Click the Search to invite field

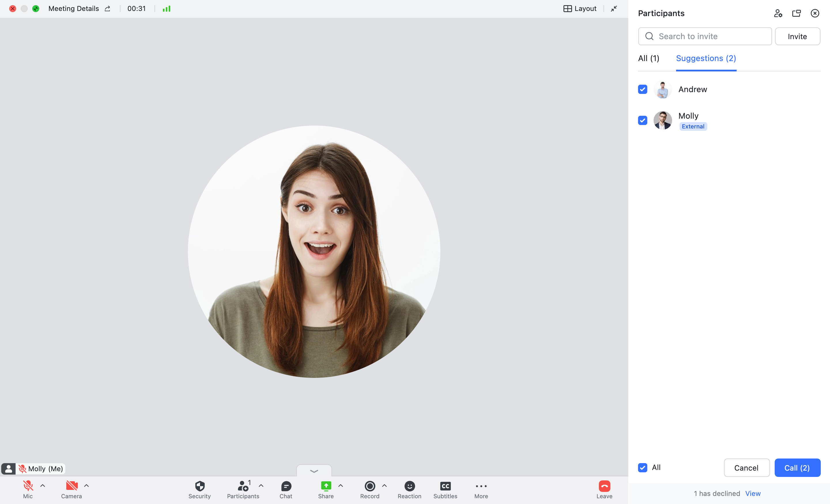[x=704, y=36]
